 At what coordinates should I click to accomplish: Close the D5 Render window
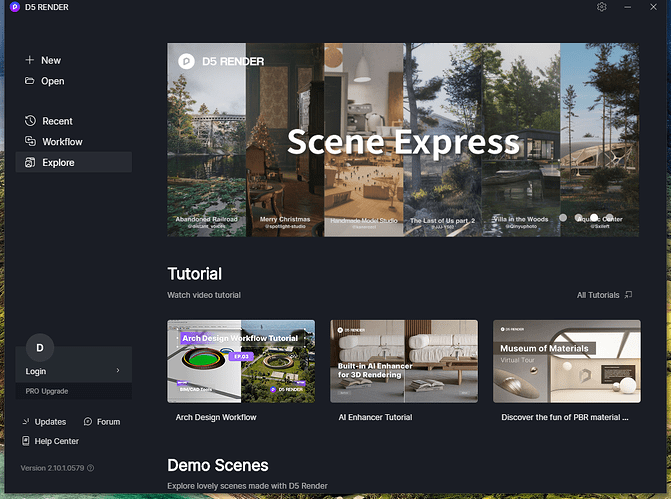653,7
